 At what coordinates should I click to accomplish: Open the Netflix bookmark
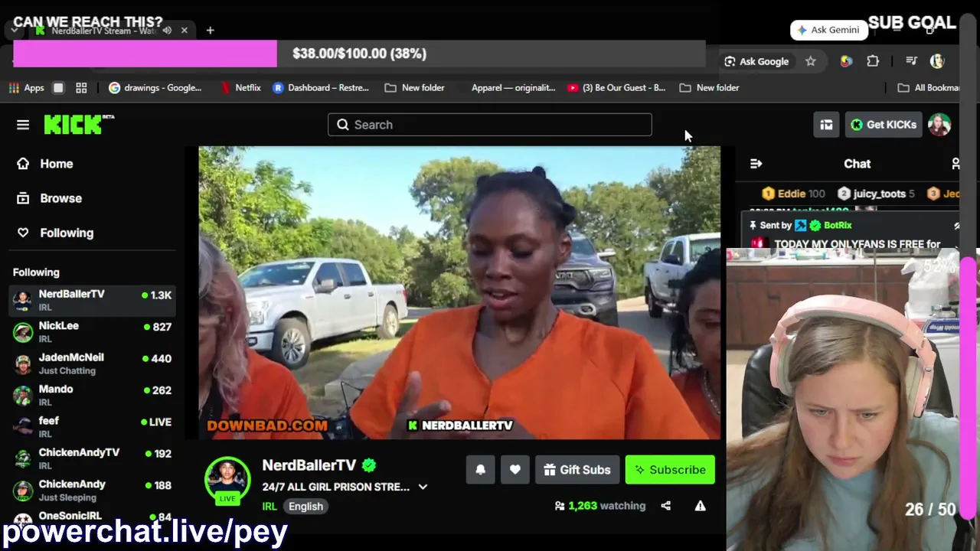click(240, 88)
